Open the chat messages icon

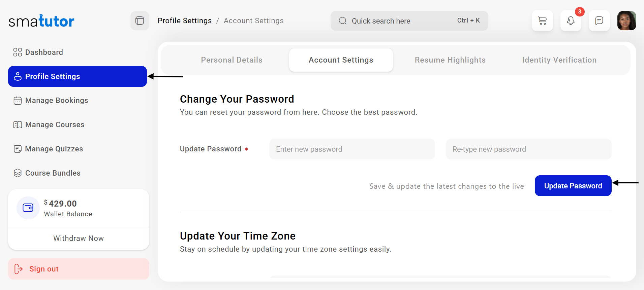click(599, 21)
